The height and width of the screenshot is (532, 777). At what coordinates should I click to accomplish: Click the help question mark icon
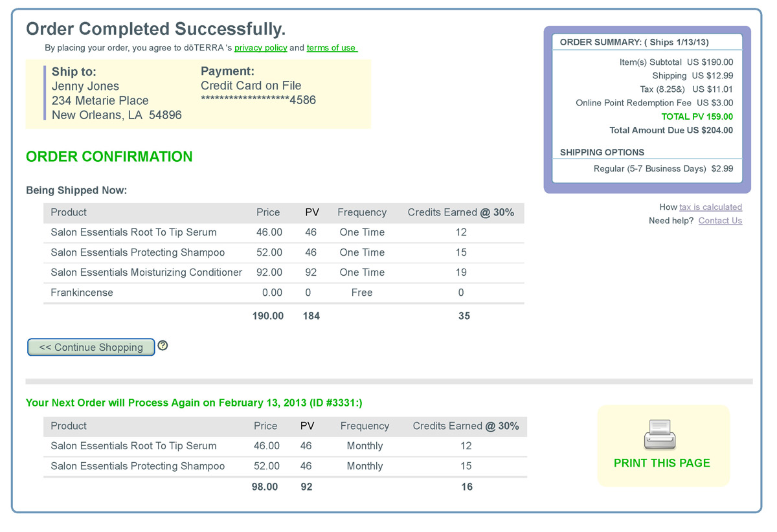click(163, 346)
